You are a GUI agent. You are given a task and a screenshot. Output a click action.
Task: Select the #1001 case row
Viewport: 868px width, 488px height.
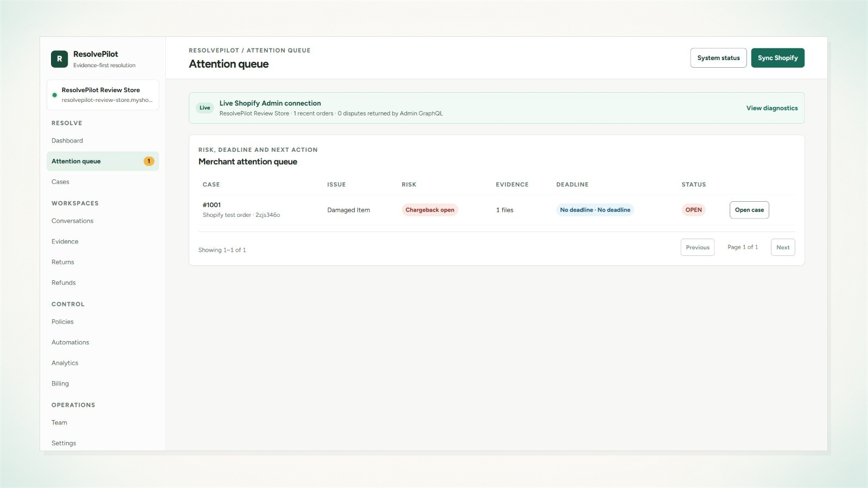(496, 210)
